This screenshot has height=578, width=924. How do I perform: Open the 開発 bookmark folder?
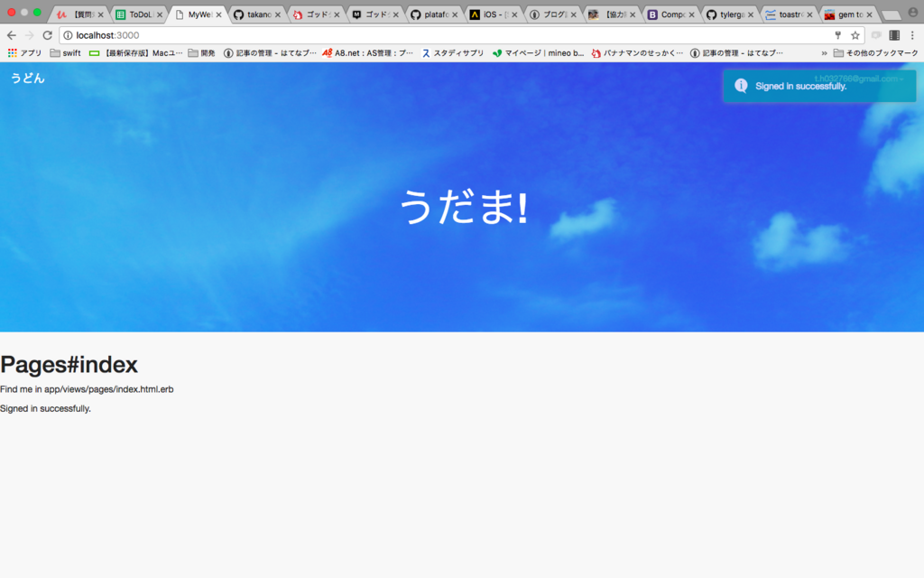click(x=201, y=53)
